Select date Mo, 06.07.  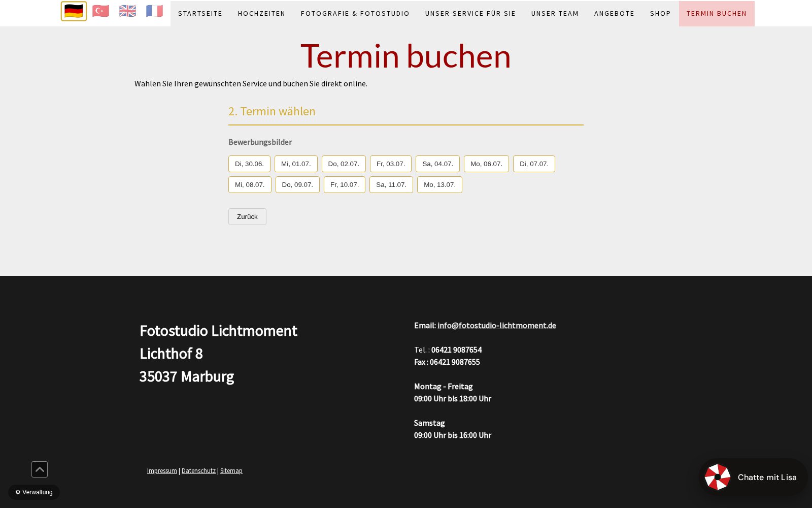pyautogui.click(x=486, y=164)
